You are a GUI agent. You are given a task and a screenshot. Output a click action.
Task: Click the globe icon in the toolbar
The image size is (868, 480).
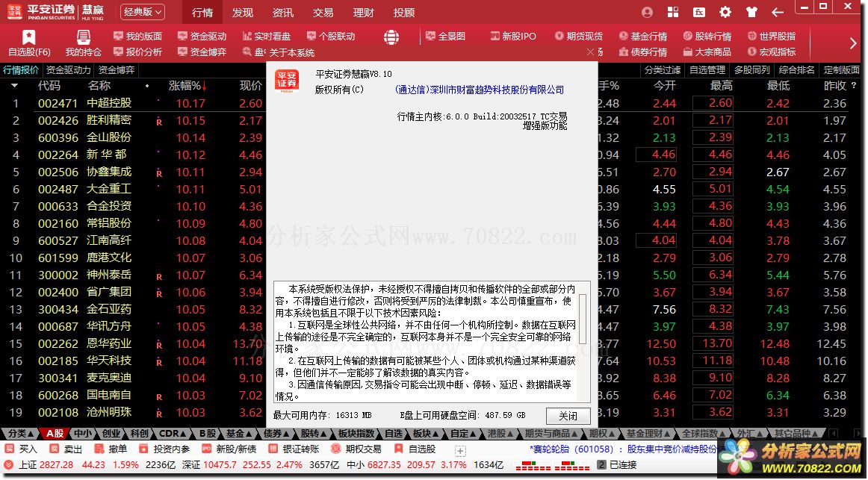(x=391, y=37)
